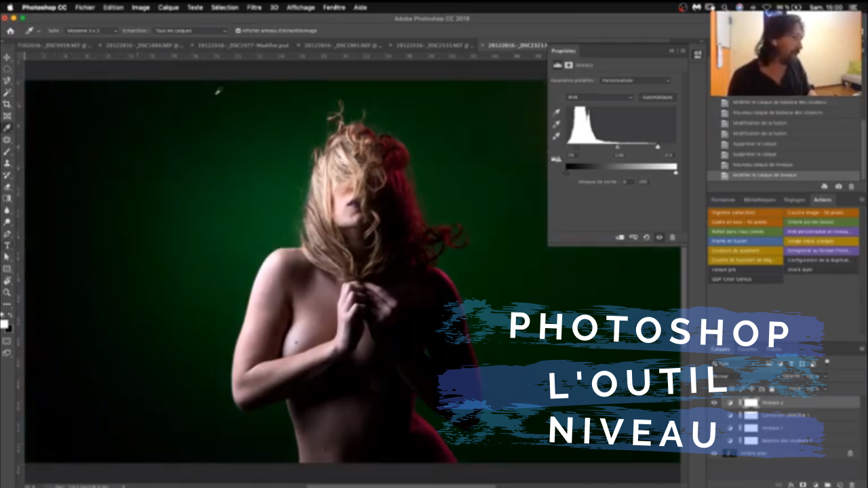Collapse the Properties panel with double arrows

[672, 51]
